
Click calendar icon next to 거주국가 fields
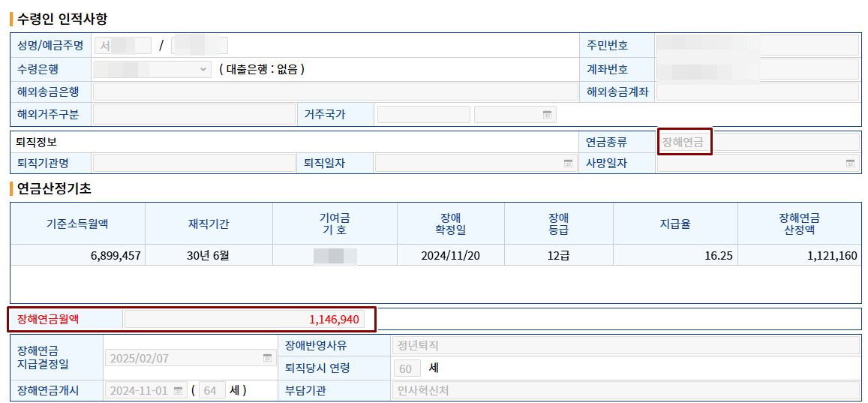tap(547, 115)
